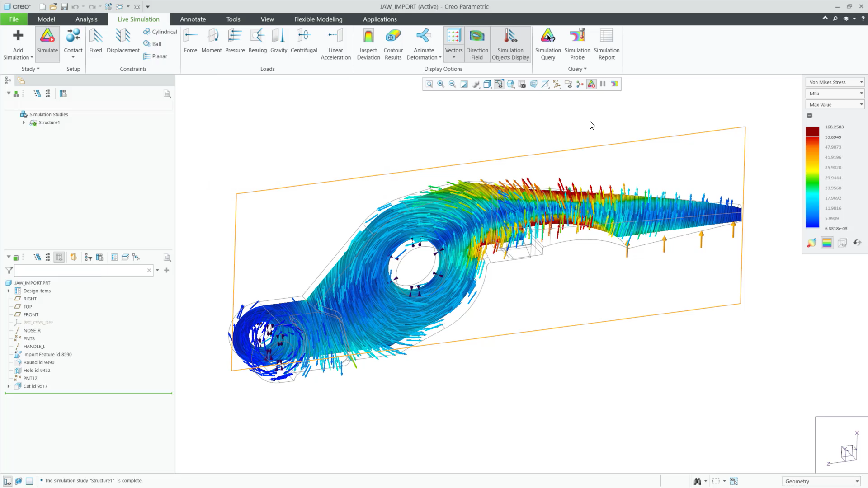
Task: Expand the Design Items tree node
Action: pyautogui.click(x=9, y=291)
